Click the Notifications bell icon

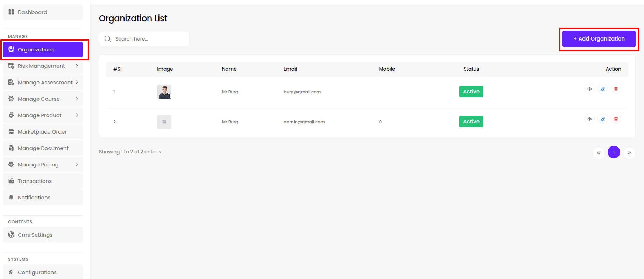11,198
